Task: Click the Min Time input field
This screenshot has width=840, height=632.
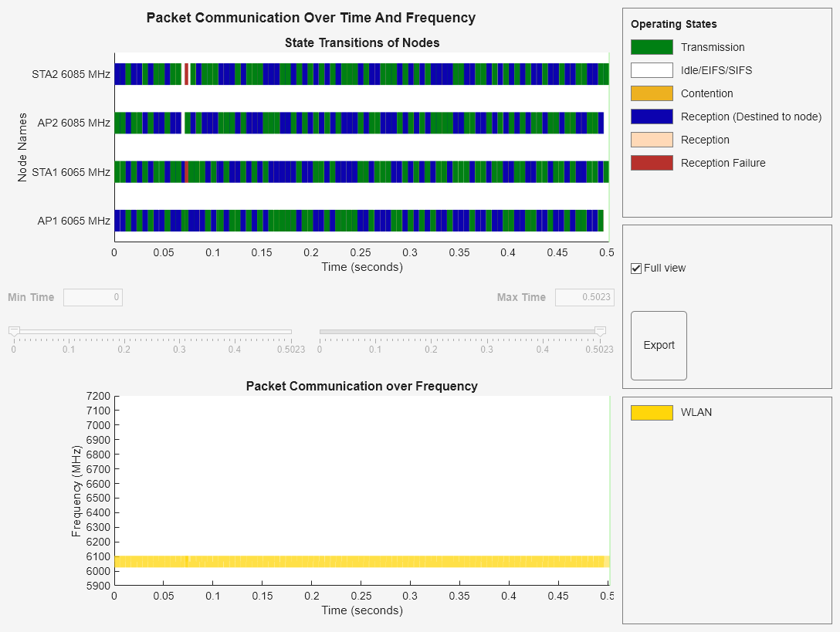Action: coord(93,297)
